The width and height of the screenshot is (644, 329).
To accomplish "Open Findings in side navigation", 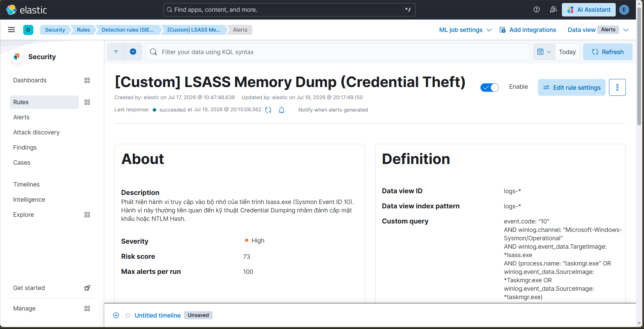I will [x=25, y=148].
